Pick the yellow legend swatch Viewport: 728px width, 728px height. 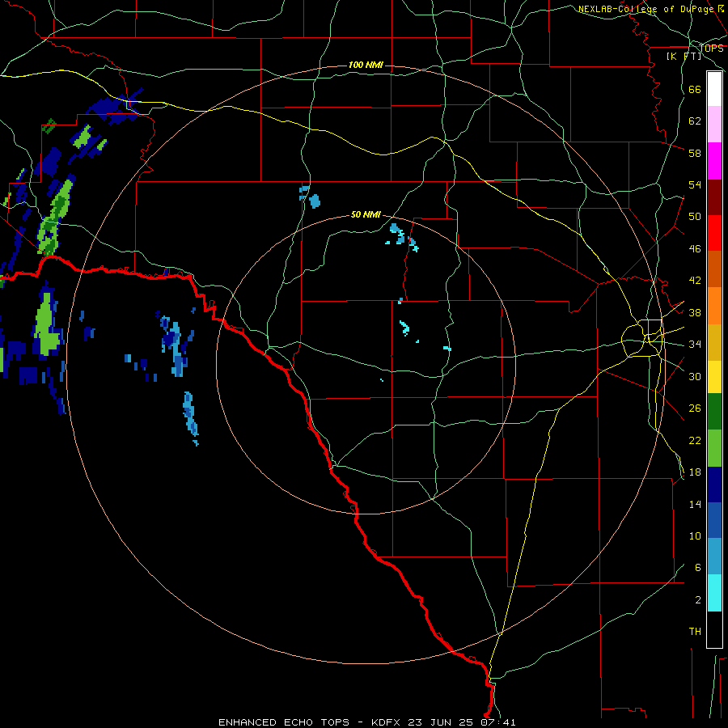click(714, 377)
